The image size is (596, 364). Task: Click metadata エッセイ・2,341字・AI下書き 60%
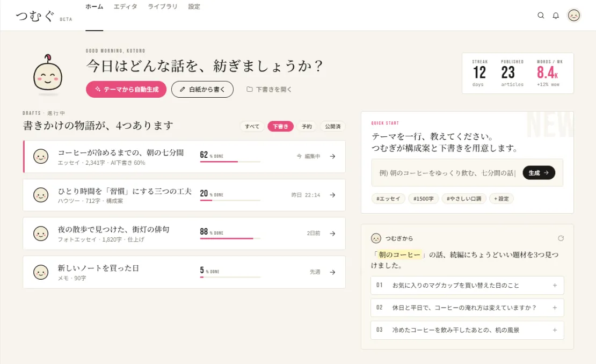point(101,163)
